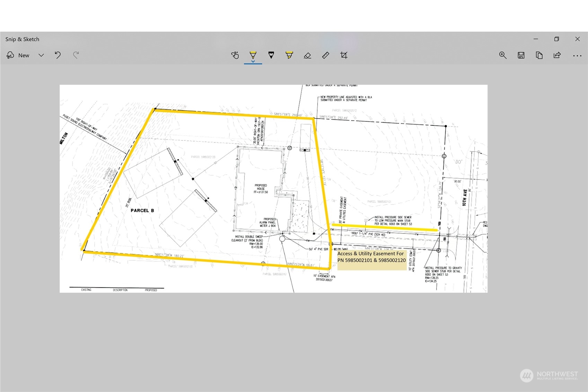
Task: Choose the Eraser tool
Action: 307,55
